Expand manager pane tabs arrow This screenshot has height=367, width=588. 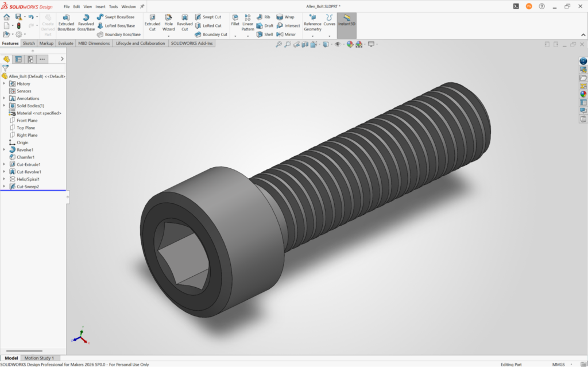point(62,59)
